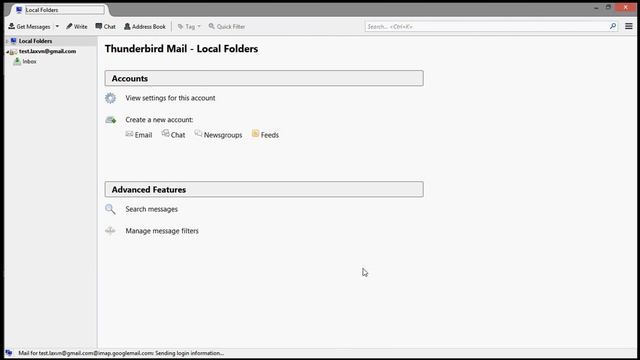The height and width of the screenshot is (360, 640).
Task: Click the Accounts section header
Action: (x=264, y=78)
